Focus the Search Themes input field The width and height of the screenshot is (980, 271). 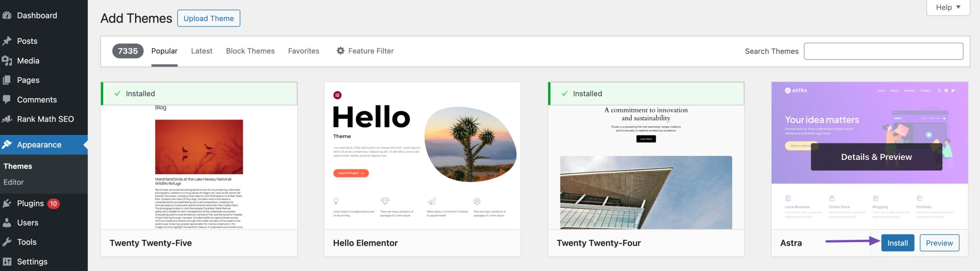click(884, 51)
